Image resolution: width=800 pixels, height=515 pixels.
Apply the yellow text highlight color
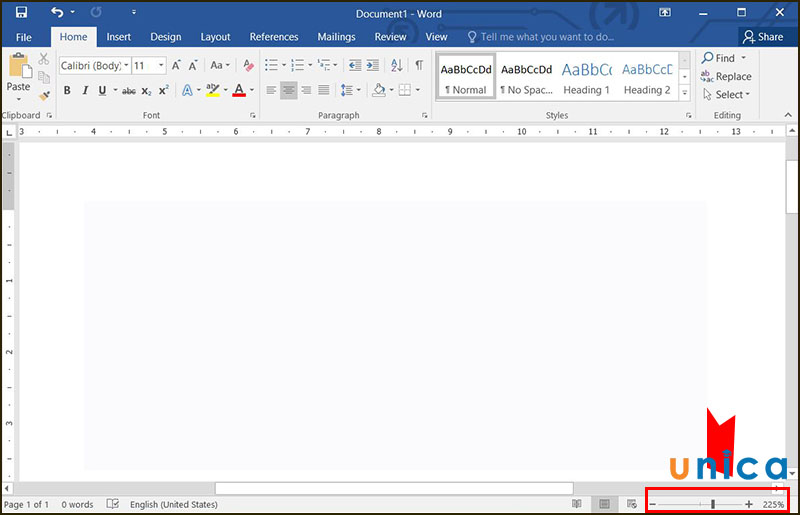[213, 90]
